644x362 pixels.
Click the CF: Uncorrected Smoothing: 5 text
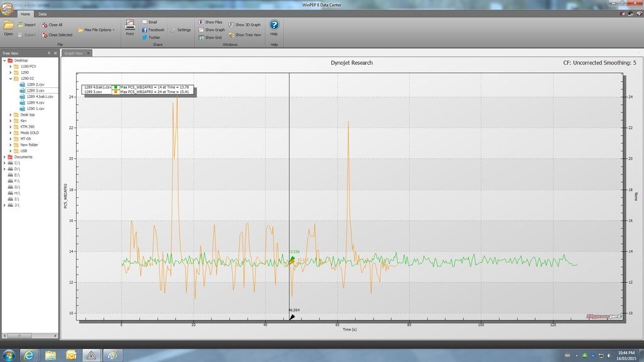click(x=599, y=63)
